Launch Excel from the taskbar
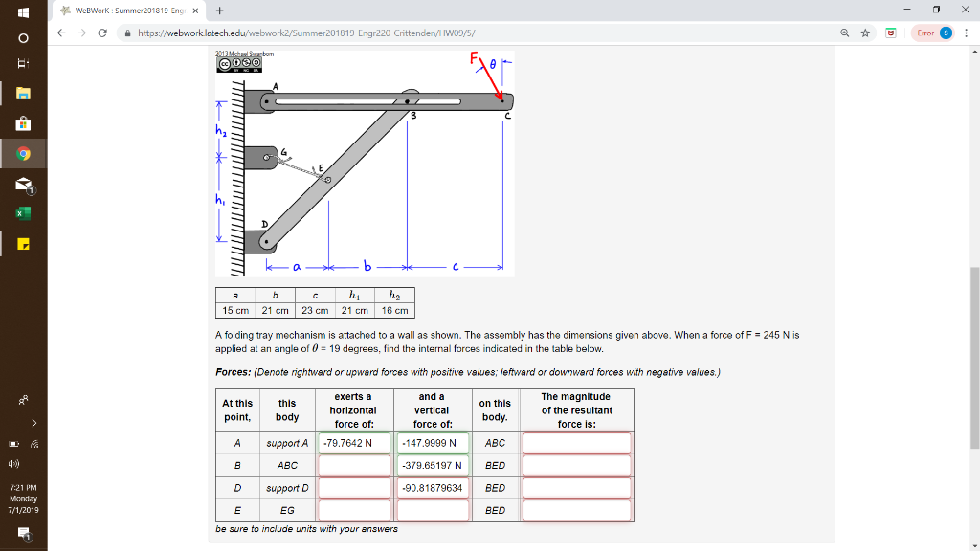The image size is (980, 551). [x=23, y=212]
